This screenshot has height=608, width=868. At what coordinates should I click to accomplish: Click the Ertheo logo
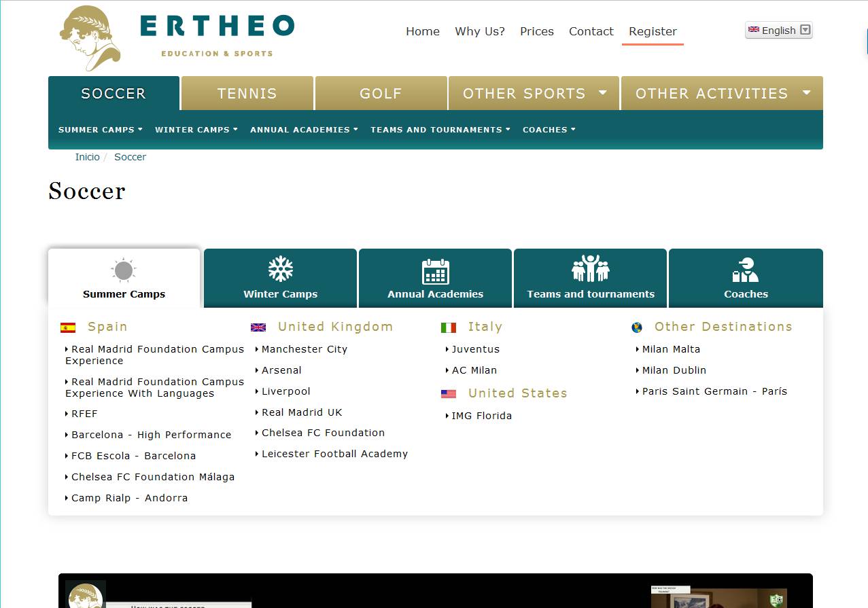(177, 38)
